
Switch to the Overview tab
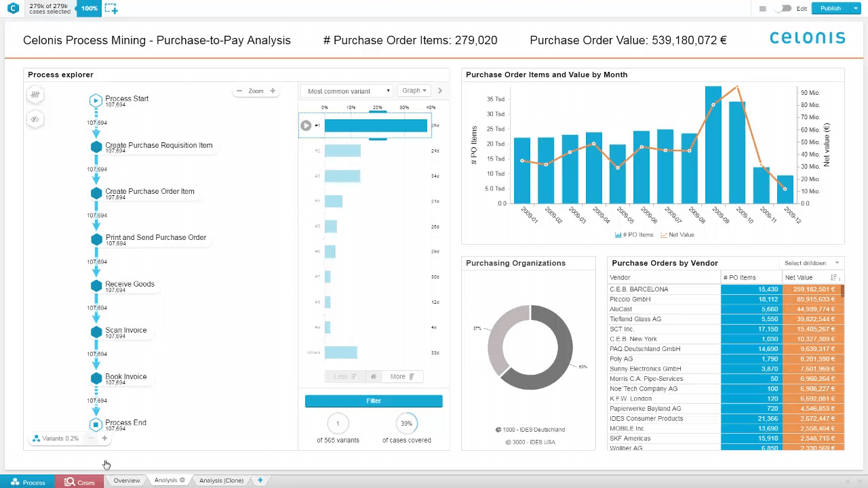coord(127,481)
